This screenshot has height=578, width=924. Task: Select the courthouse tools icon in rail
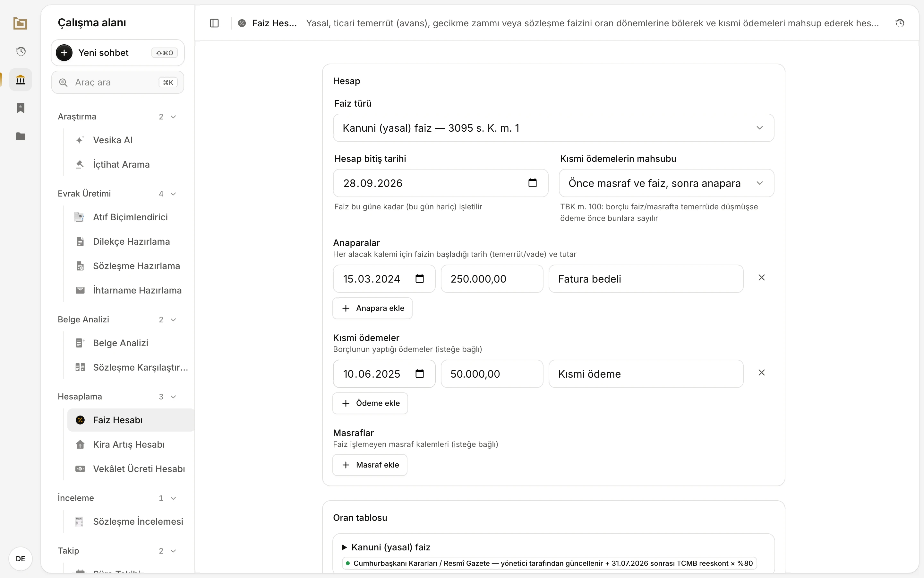(21, 80)
